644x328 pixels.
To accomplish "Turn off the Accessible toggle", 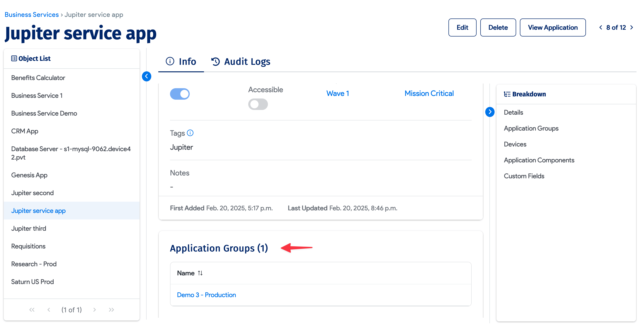I will (180, 94).
